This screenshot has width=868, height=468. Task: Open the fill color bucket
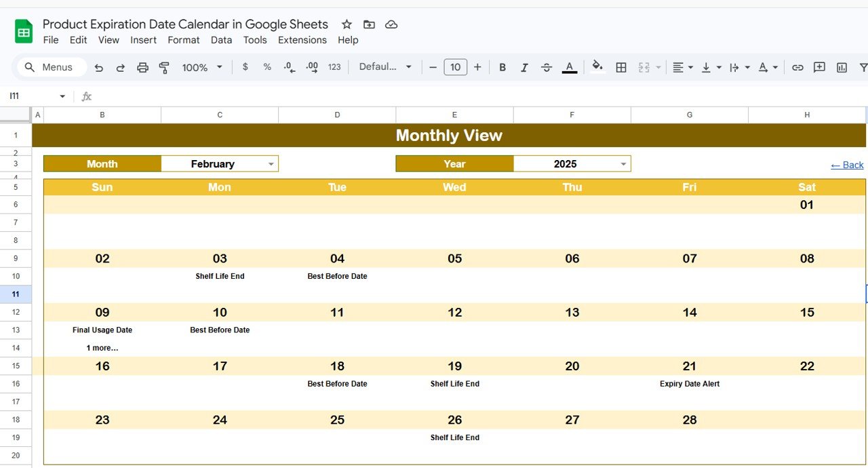point(597,66)
